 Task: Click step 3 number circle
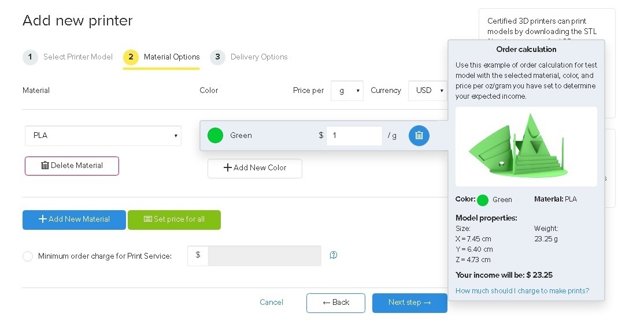(217, 57)
